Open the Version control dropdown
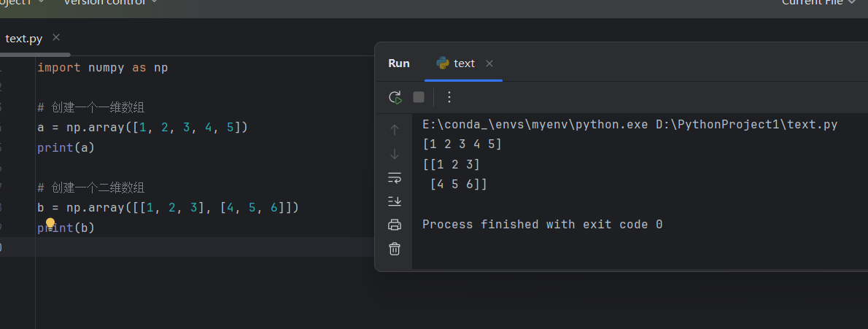The height and width of the screenshot is (329, 868). coord(111,2)
